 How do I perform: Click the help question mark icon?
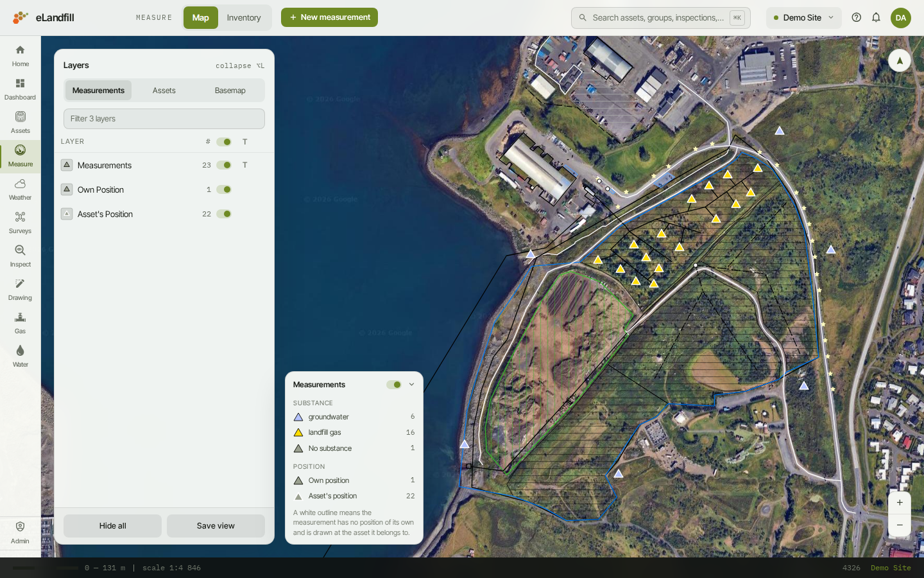point(856,17)
